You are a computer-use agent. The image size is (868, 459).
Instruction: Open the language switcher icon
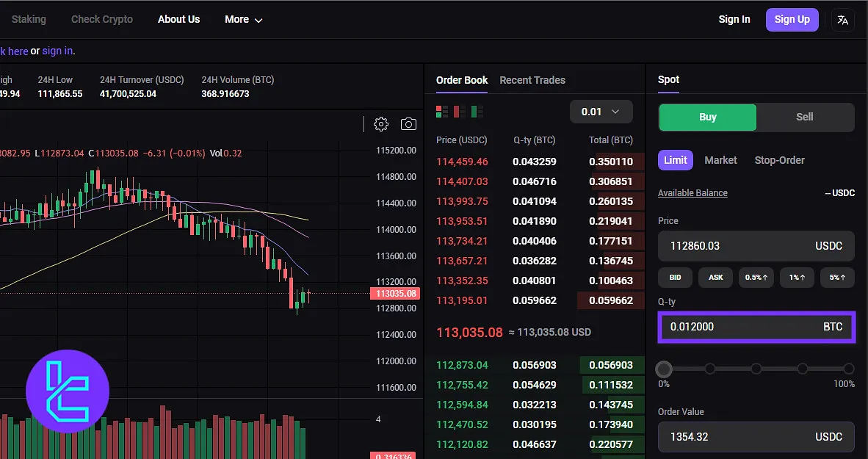[843, 20]
